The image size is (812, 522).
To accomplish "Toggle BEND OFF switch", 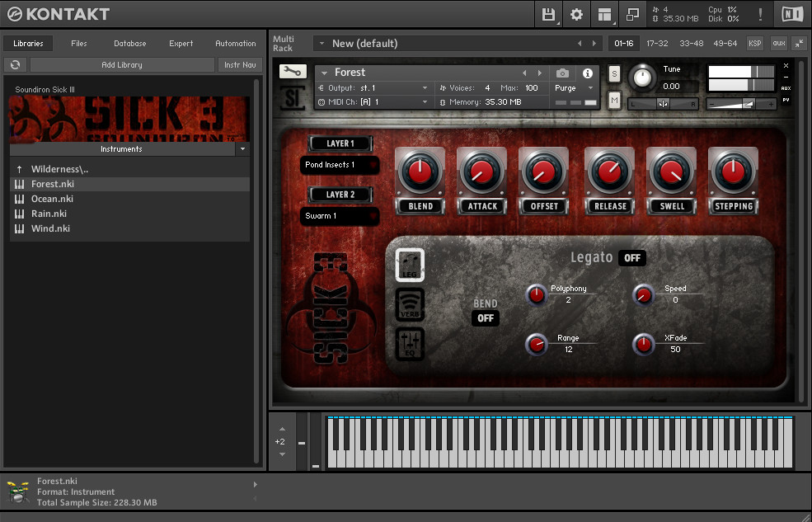I will (x=486, y=318).
